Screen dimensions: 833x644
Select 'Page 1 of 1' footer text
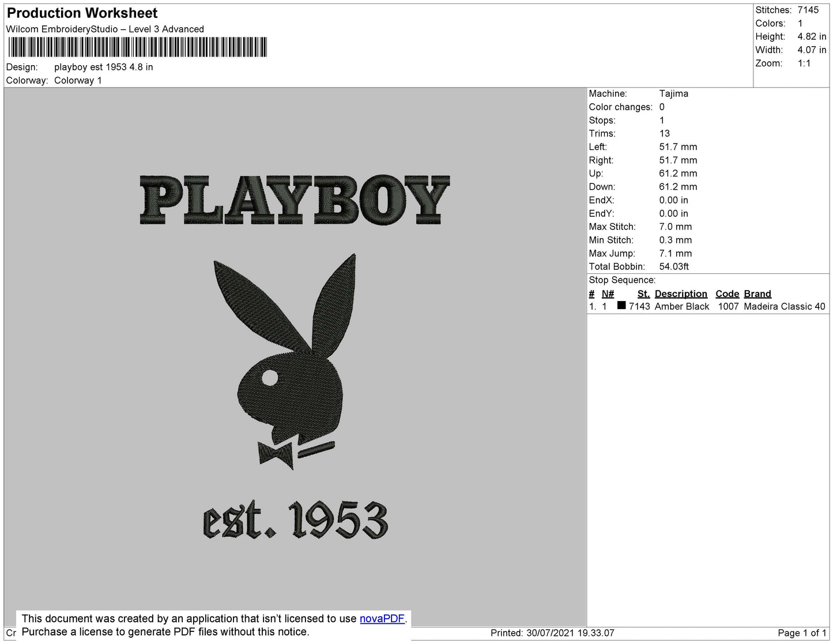point(802,633)
